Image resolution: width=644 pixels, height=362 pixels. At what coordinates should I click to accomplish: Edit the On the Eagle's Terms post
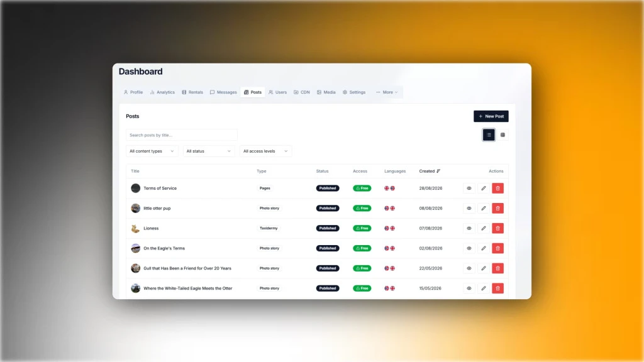484,248
